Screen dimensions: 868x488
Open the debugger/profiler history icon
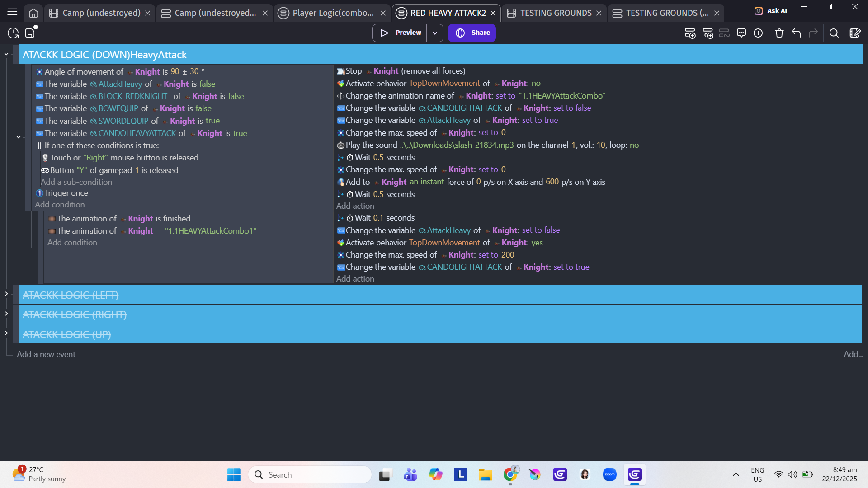[13, 33]
